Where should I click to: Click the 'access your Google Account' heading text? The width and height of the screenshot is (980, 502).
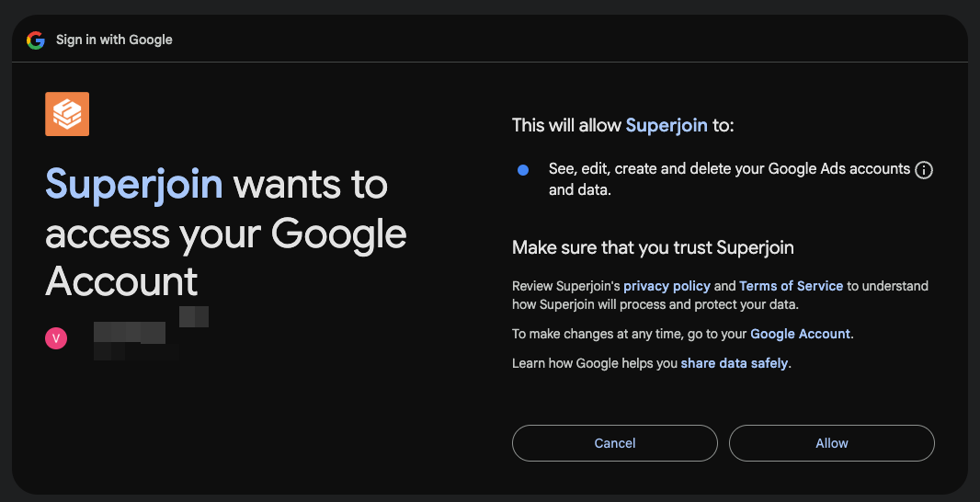point(226,257)
